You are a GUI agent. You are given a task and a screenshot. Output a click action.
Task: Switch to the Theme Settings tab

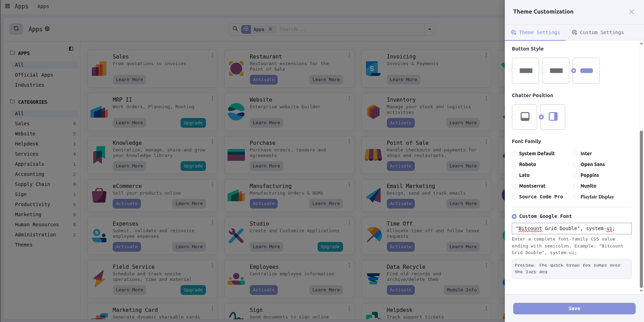535,32
